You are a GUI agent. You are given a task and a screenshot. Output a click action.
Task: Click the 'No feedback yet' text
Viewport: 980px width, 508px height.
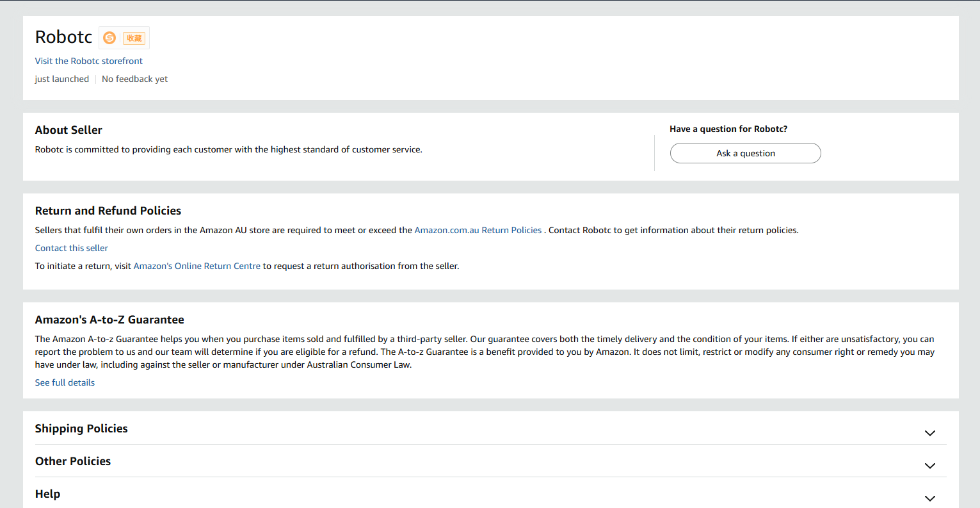[134, 79]
